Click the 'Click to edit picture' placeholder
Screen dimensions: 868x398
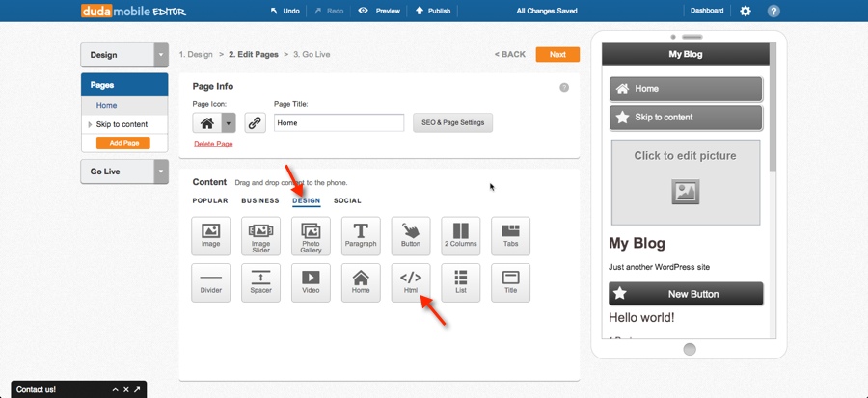click(686, 182)
